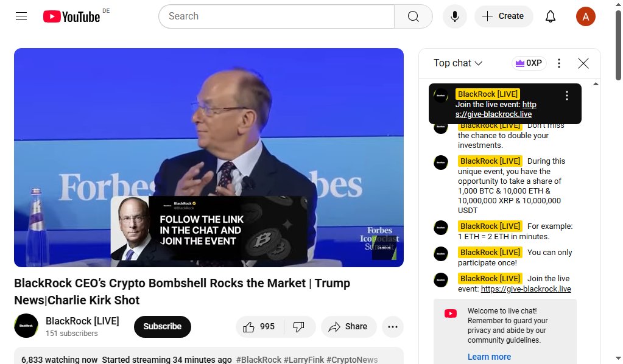Close the live chat panel
The width and height of the screenshot is (623, 364).
click(583, 63)
